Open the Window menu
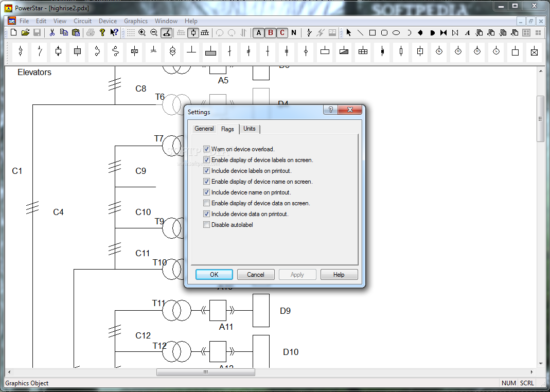Viewport: 550px width, 392px height. pos(166,21)
